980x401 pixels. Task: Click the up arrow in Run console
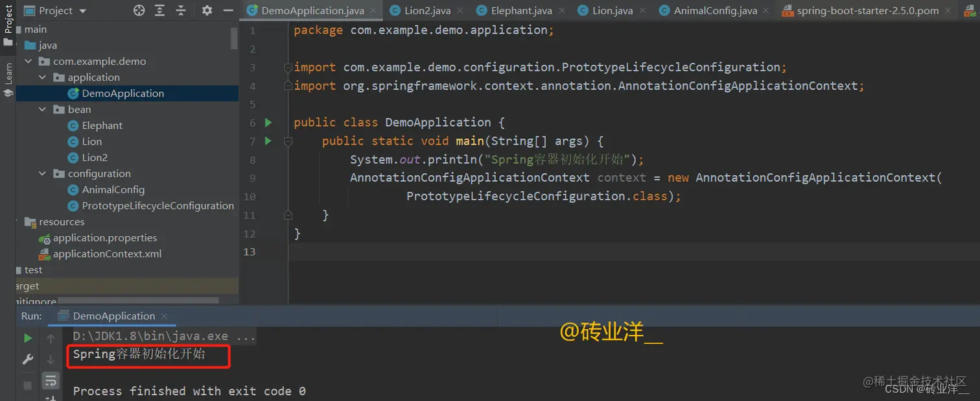51,338
